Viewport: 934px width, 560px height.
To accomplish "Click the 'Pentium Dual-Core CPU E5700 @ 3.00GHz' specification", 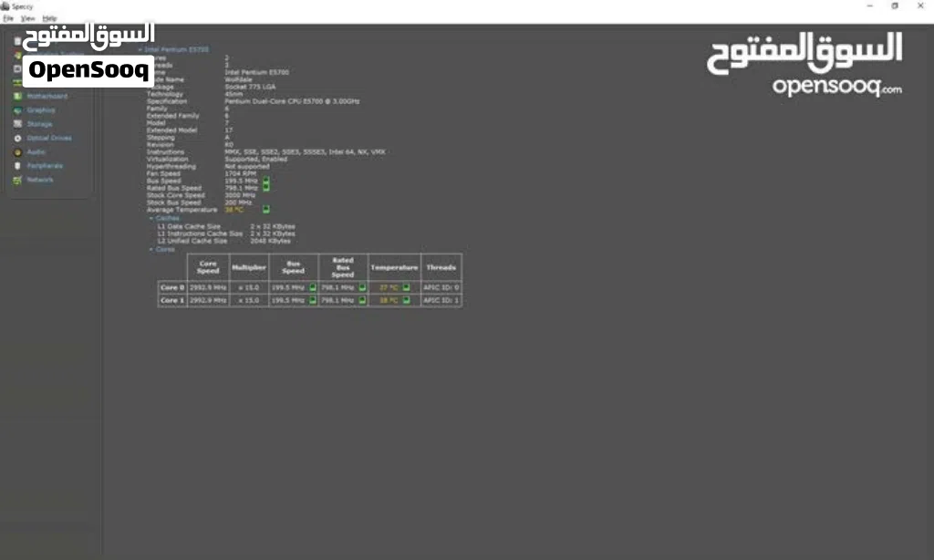I will click(292, 101).
